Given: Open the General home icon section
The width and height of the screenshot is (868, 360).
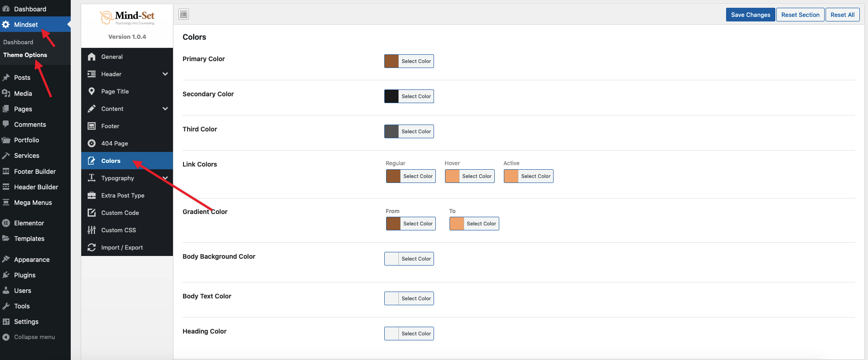Looking at the screenshot, I should point(92,57).
